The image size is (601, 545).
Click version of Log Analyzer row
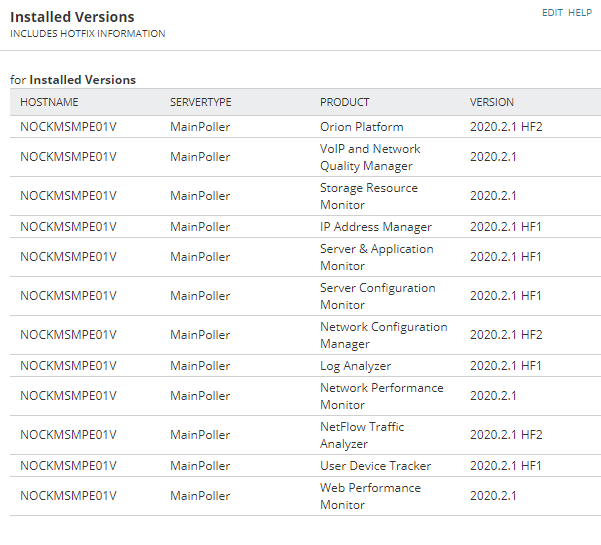pyautogui.click(x=506, y=366)
